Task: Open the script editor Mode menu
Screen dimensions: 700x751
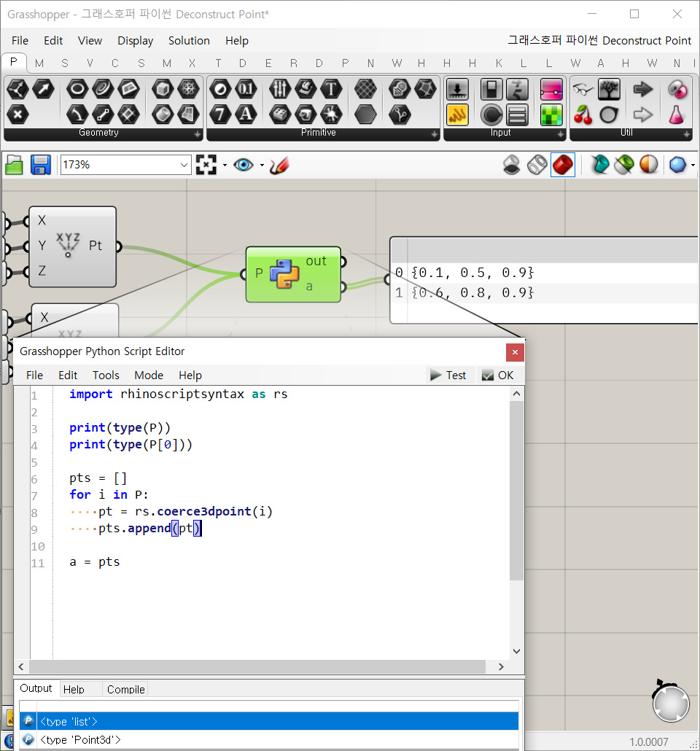Action: [x=149, y=375]
